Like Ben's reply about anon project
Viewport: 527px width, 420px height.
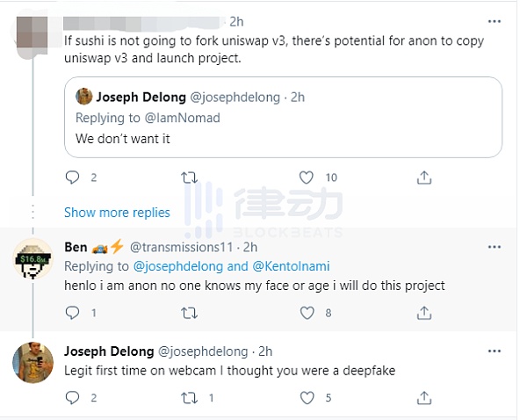307,313
